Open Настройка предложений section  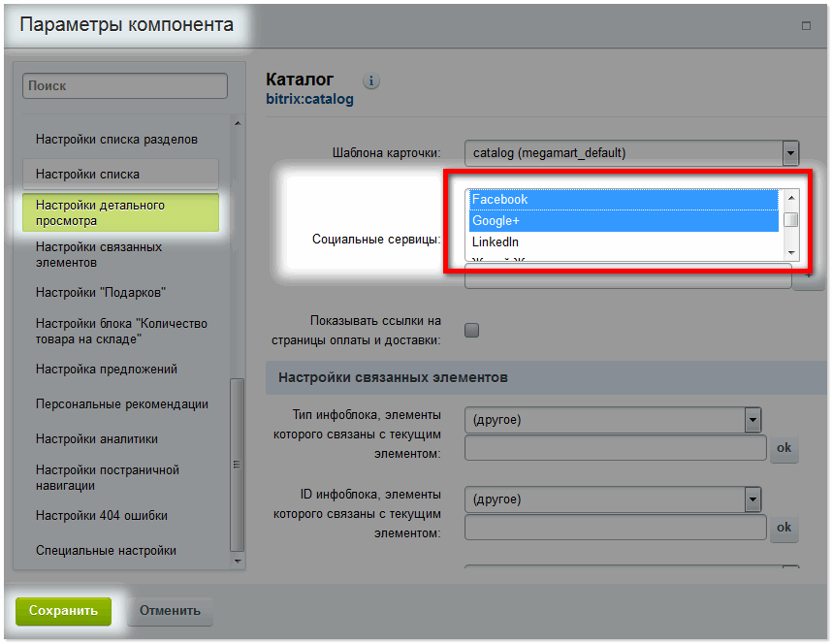[107, 369]
